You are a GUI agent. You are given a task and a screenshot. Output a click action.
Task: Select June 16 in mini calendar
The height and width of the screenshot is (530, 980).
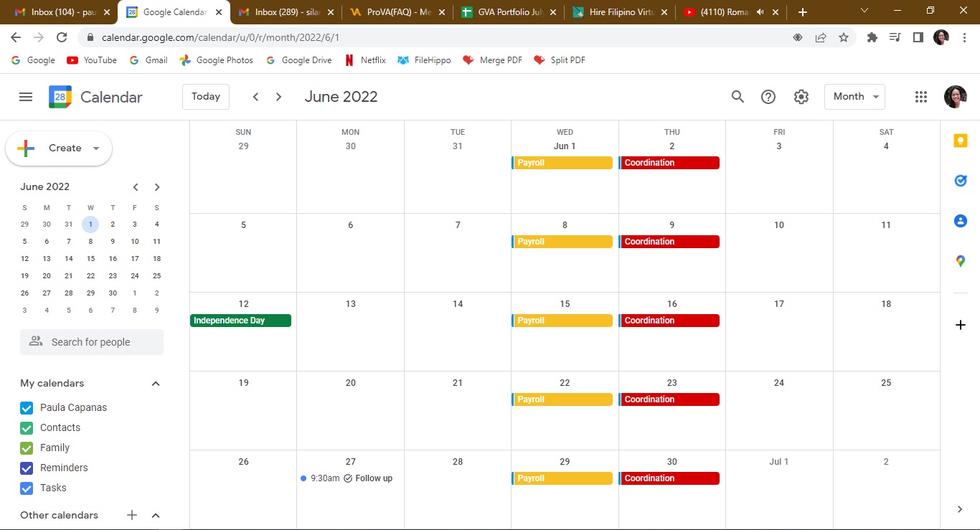[113, 259]
